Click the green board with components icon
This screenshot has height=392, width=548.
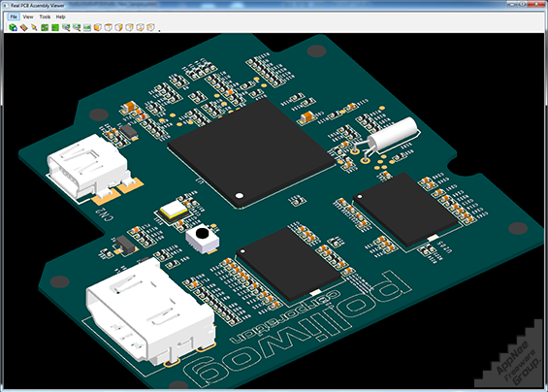(45, 27)
